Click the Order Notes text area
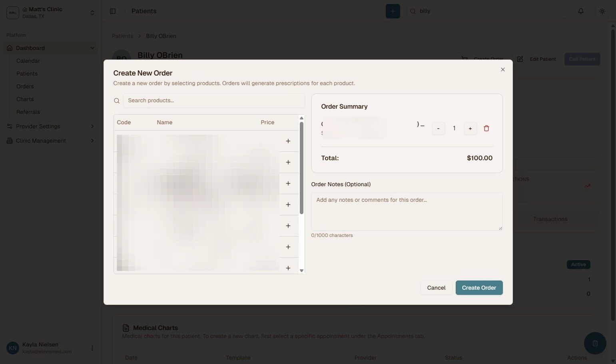 coord(407,211)
